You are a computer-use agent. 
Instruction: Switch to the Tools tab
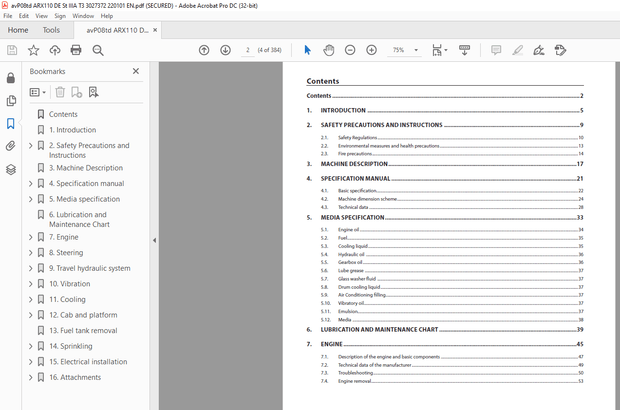point(51,30)
